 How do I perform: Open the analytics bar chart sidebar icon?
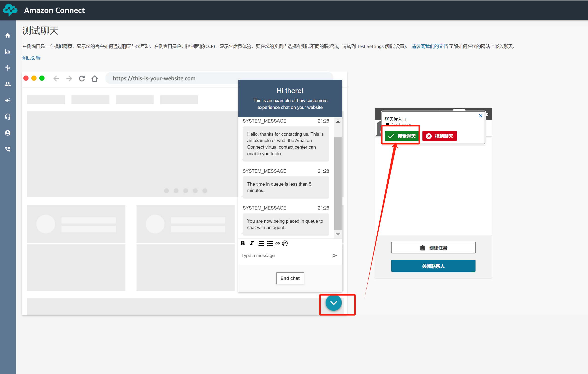[x=8, y=52]
